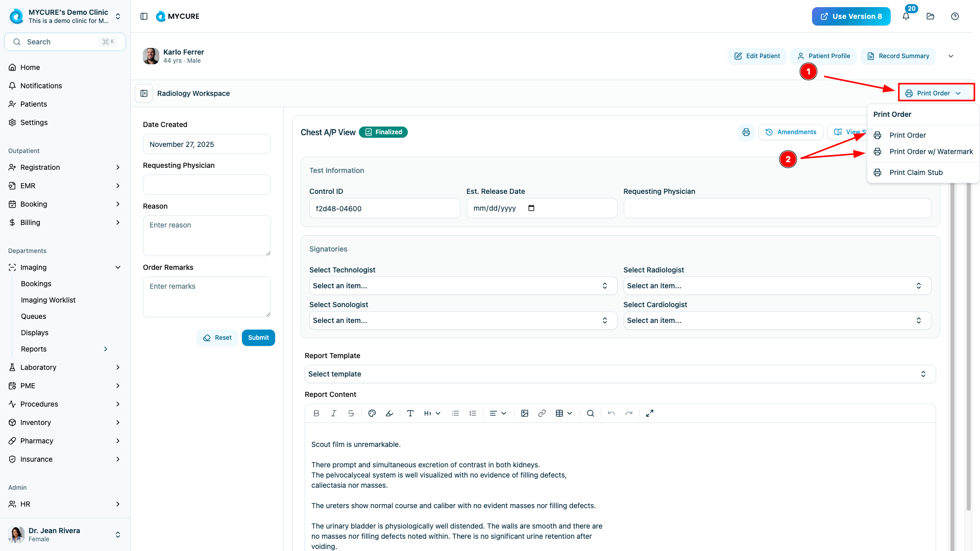
Task: Click the insert link icon
Action: click(542, 413)
